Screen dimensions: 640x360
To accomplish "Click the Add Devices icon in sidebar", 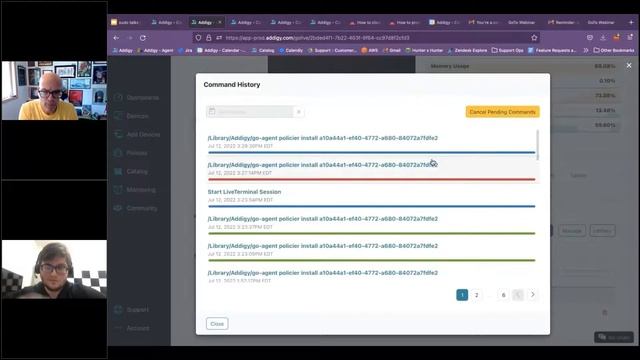I will (118, 134).
